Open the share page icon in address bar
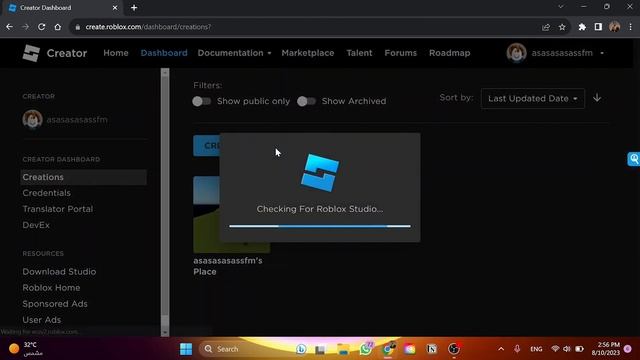The height and width of the screenshot is (360, 640). pos(546,27)
